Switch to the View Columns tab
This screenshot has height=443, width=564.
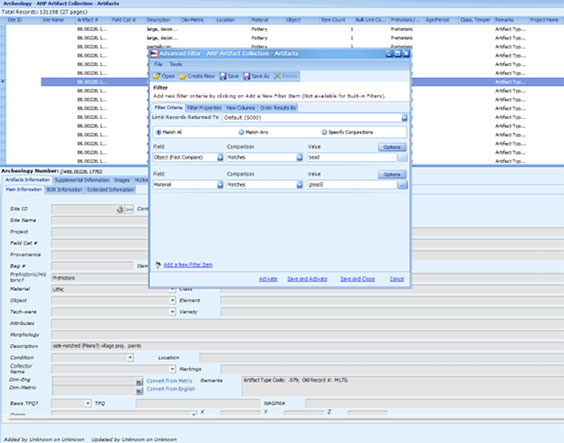(x=240, y=108)
